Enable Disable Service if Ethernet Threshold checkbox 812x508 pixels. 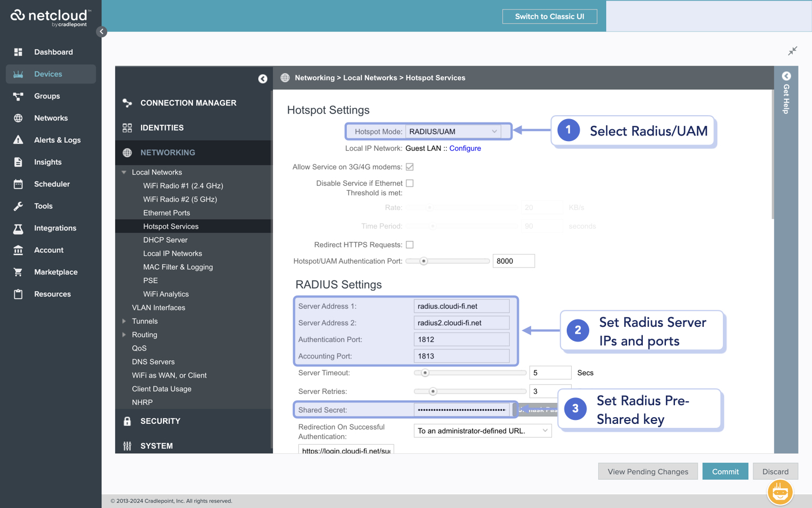(x=410, y=183)
